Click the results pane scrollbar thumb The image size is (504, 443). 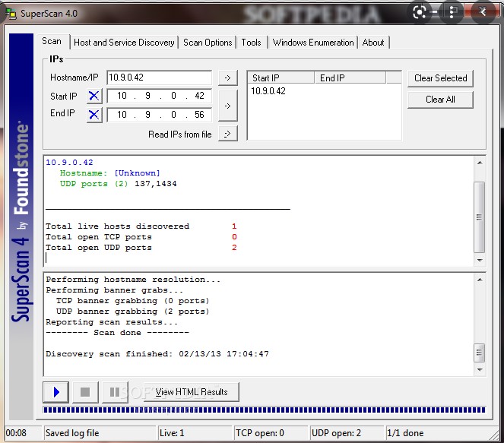click(479, 217)
